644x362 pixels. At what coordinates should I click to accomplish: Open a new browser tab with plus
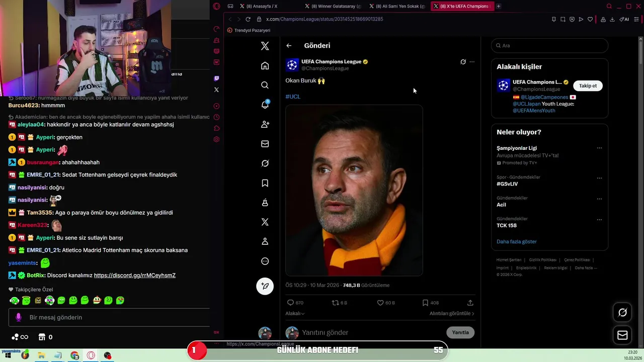coord(499,6)
